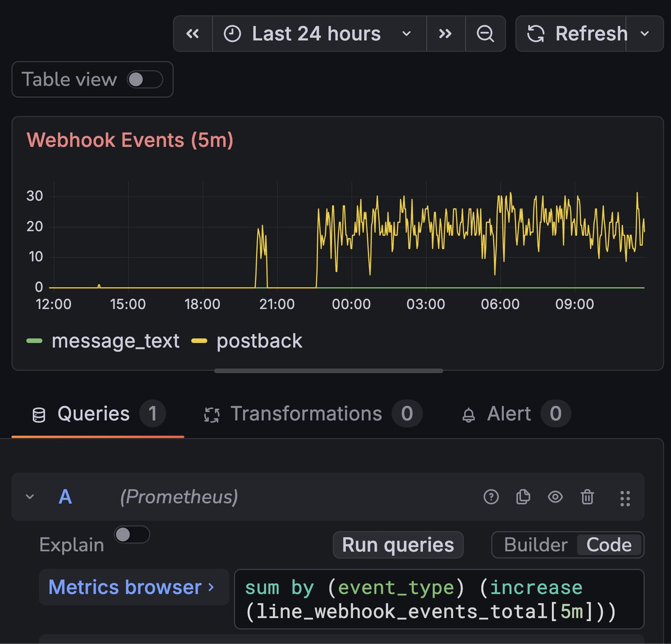Switch to the Queries tab

98,414
